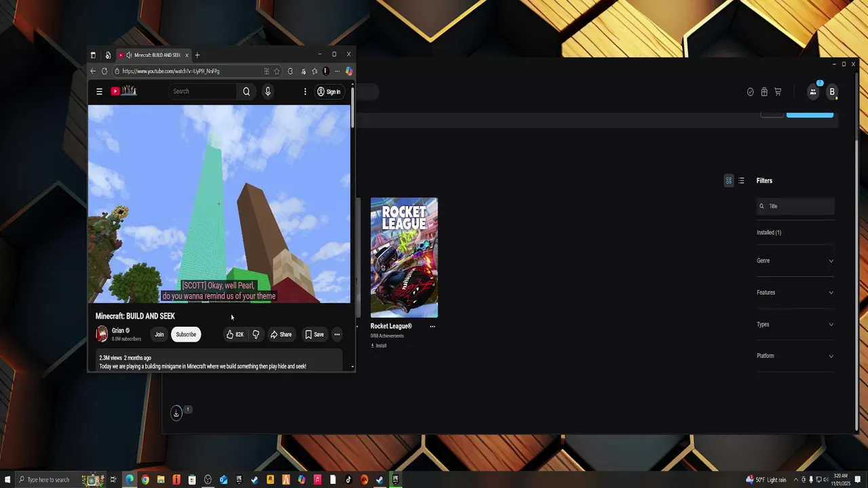Open Epic profile B avatar

point(832,91)
